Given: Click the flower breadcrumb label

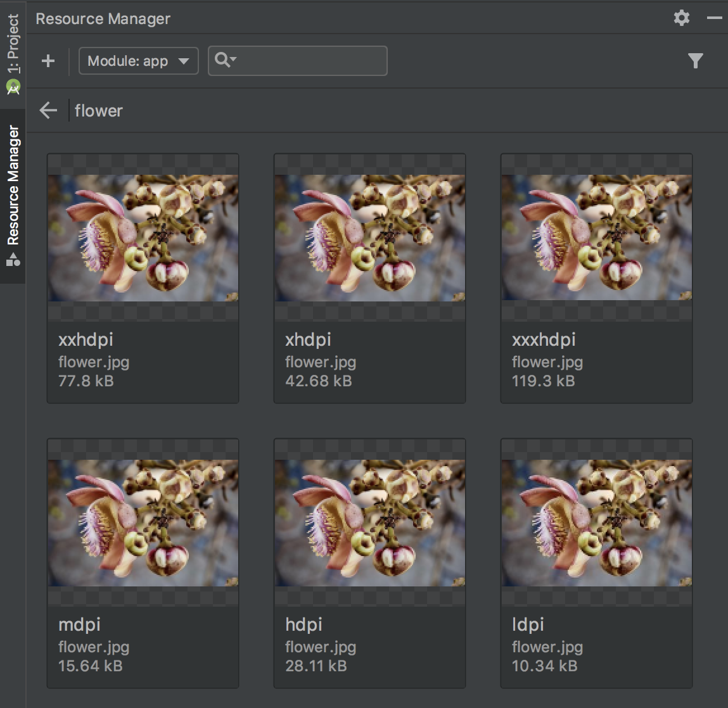Looking at the screenshot, I should 98,110.
